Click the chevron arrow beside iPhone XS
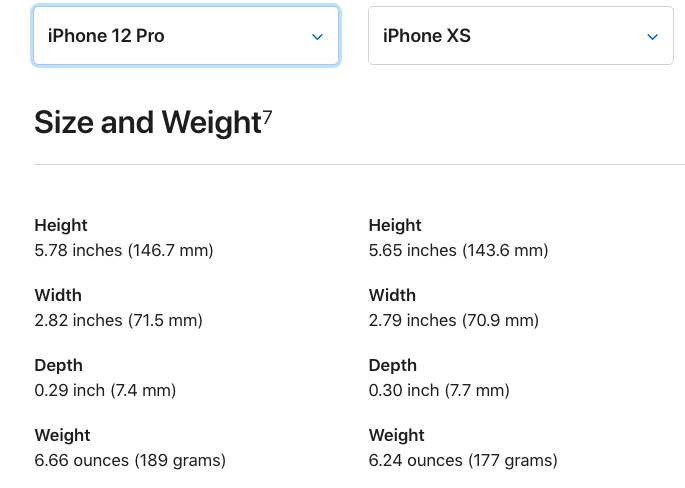Screen dimensions: 685x488 click(x=652, y=37)
